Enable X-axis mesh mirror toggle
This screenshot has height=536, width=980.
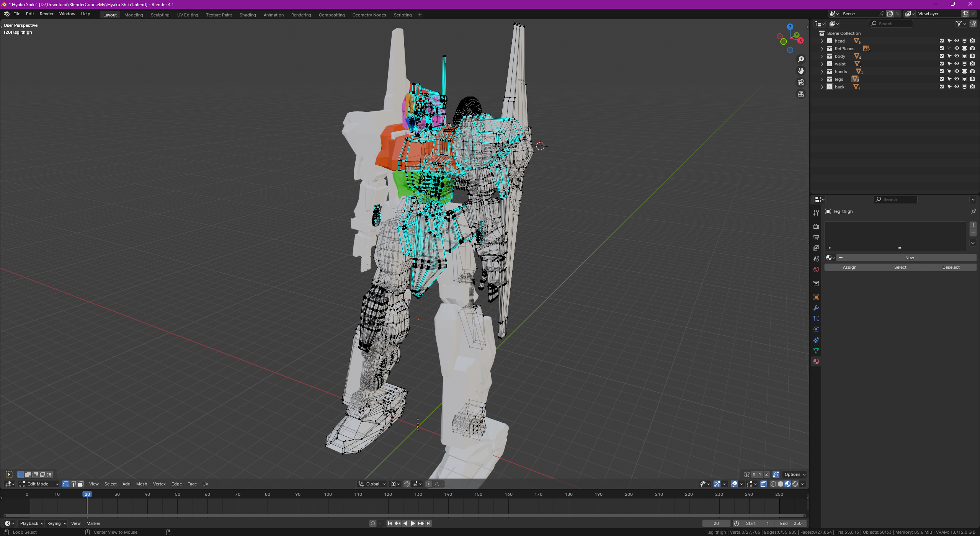(x=754, y=474)
